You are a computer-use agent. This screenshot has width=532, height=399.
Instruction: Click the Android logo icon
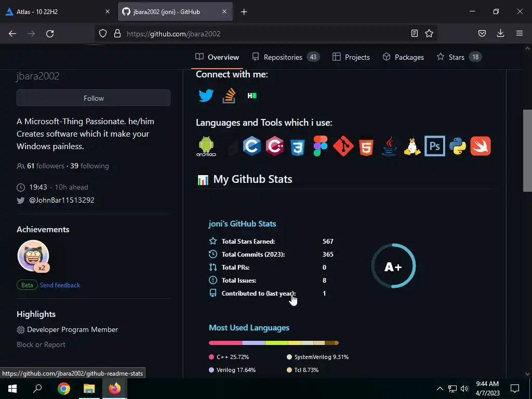[206, 146]
